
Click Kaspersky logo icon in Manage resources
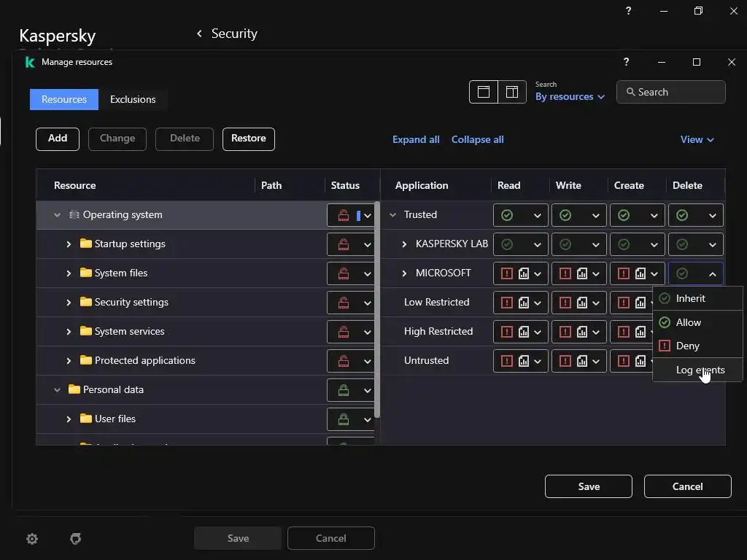click(29, 63)
